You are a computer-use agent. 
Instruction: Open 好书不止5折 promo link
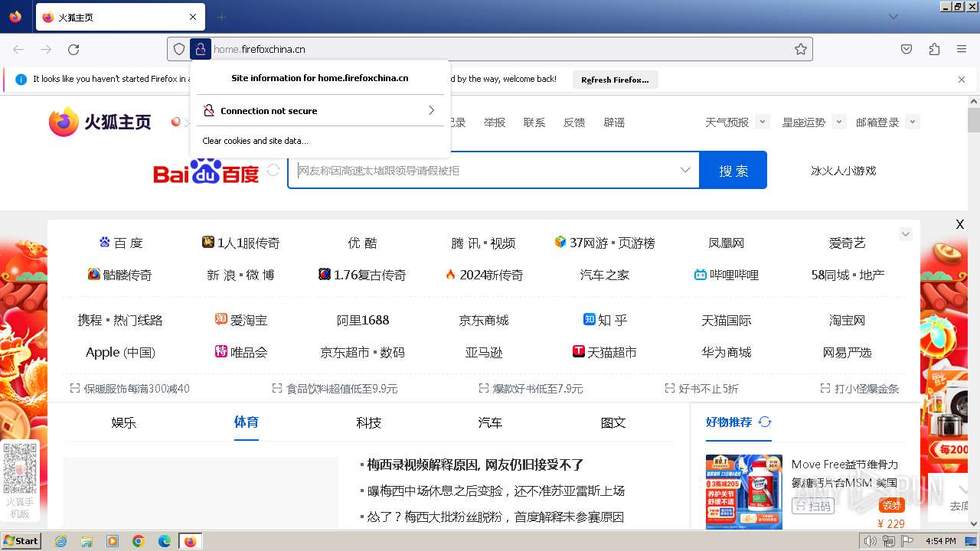pos(701,389)
